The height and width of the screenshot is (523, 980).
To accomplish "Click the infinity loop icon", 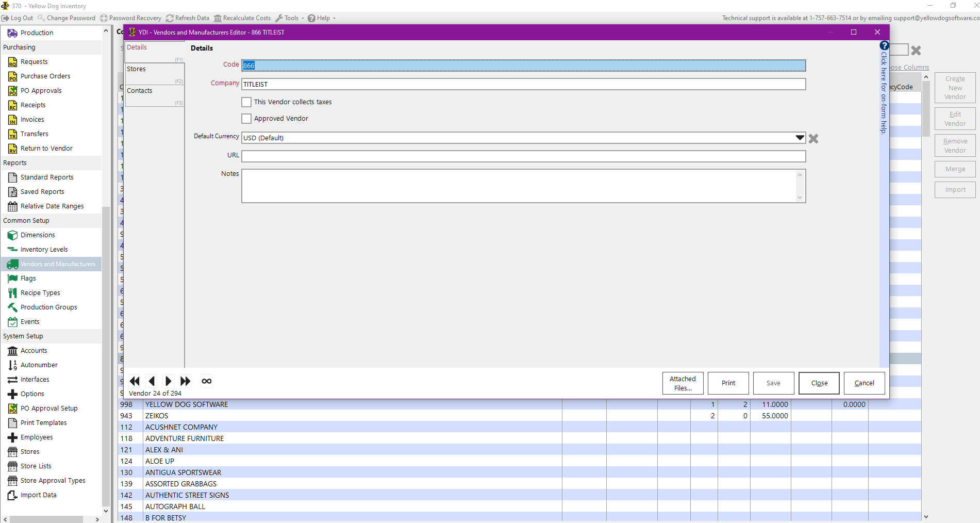I will 207,381.
